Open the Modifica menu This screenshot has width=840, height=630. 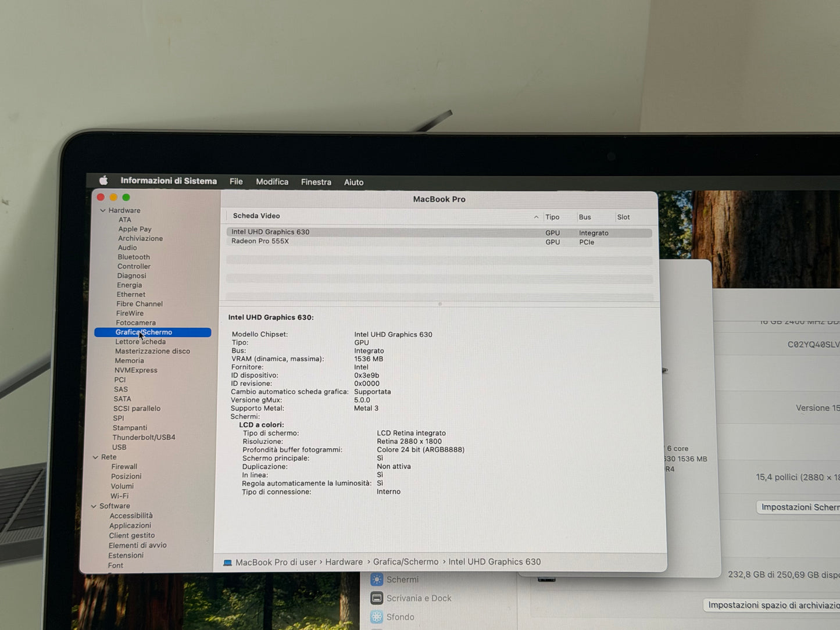[x=272, y=182]
